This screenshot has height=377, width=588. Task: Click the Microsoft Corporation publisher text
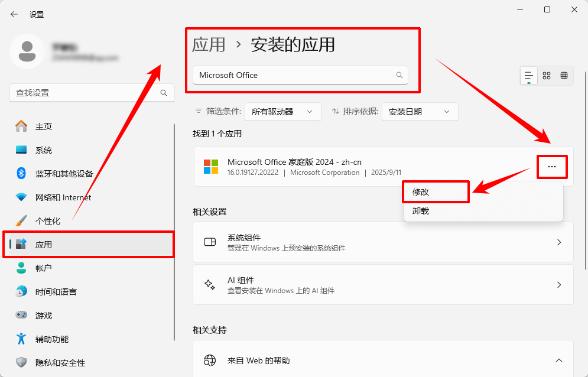tap(325, 173)
